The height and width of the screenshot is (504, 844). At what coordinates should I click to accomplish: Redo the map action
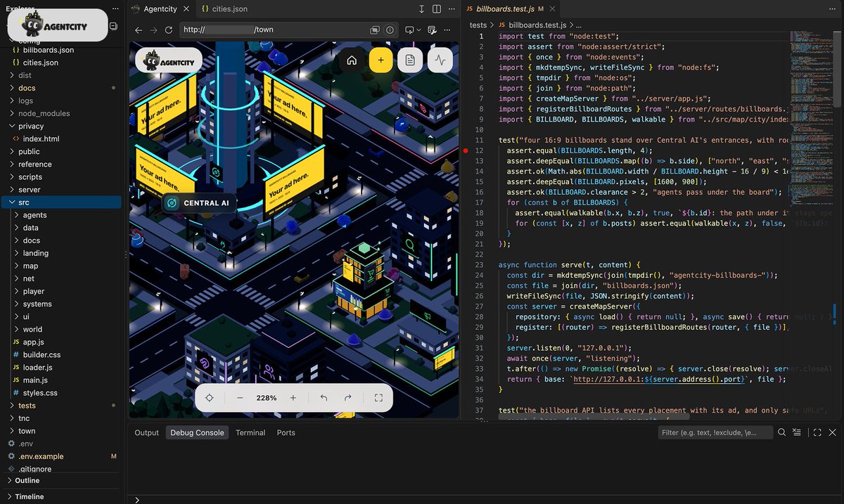point(347,398)
